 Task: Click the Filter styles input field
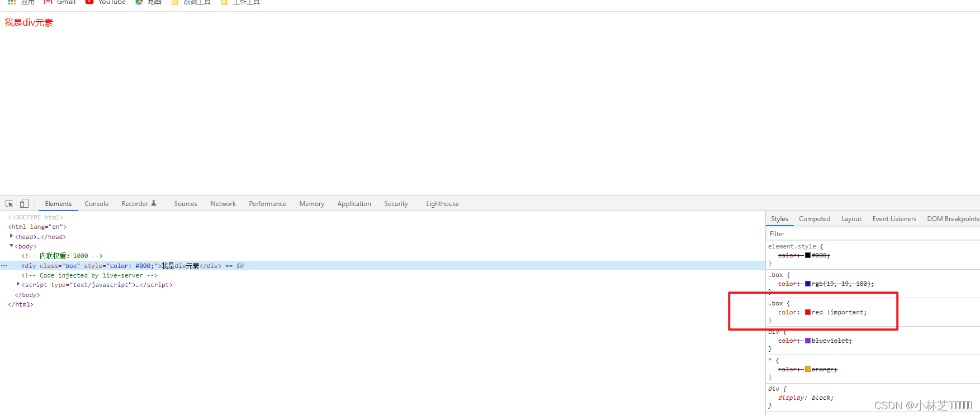873,234
